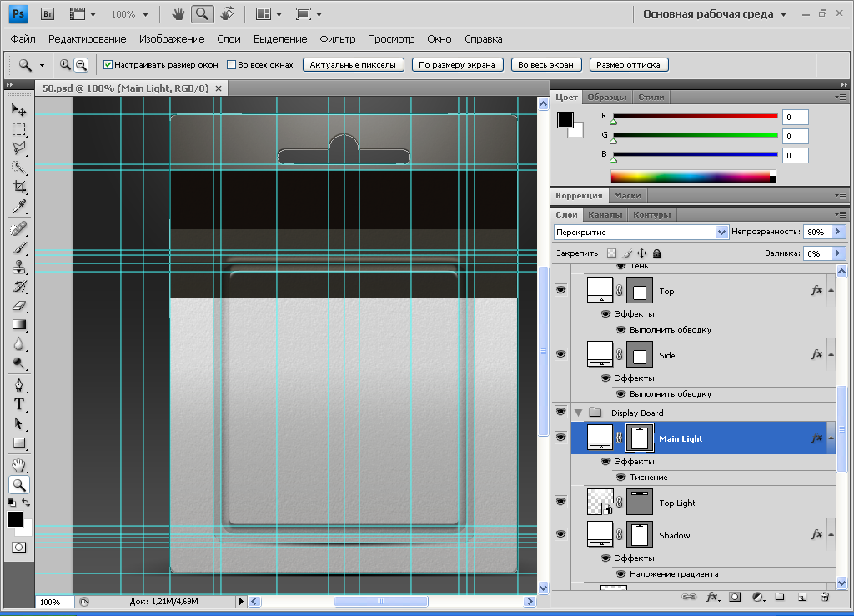Switch to the Образцы tab

(607, 97)
